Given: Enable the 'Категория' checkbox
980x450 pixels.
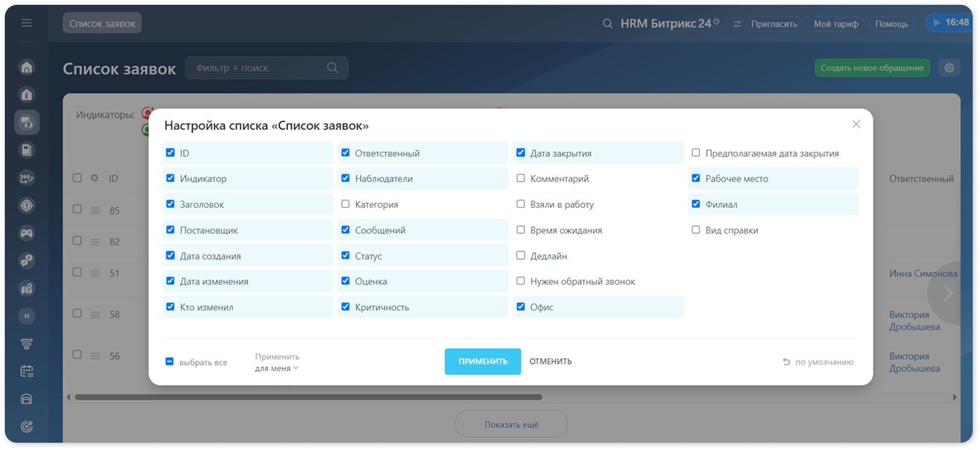Looking at the screenshot, I should pos(345,204).
